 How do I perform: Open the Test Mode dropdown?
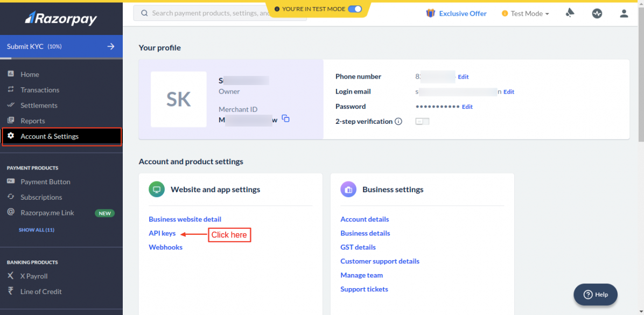pyautogui.click(x=526, y=13)
